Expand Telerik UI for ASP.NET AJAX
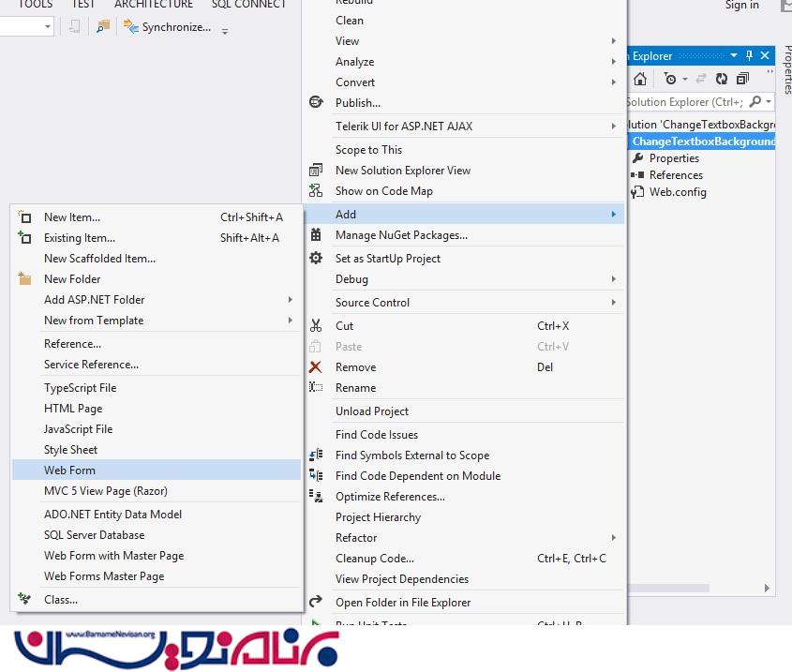The width and height of the screenshot is (792, 672). pos(465,127)
